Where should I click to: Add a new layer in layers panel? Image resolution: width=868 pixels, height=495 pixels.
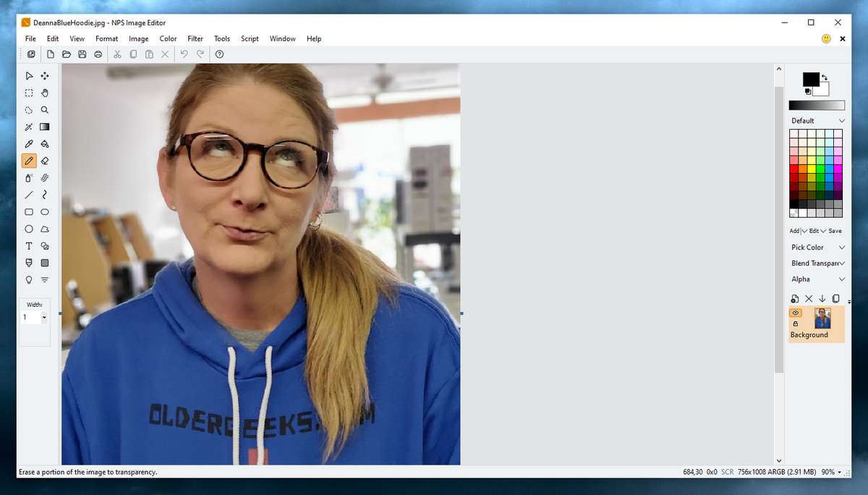point(795,299)
